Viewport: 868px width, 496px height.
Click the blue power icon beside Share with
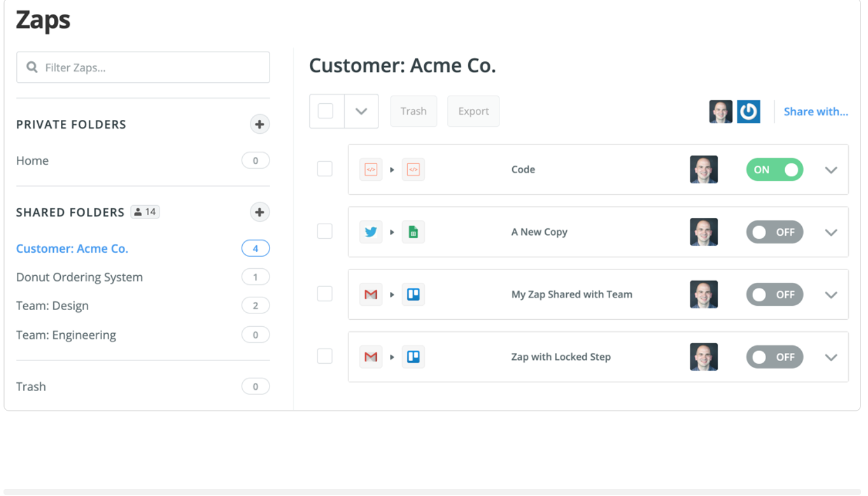click(x=748, y=112)
